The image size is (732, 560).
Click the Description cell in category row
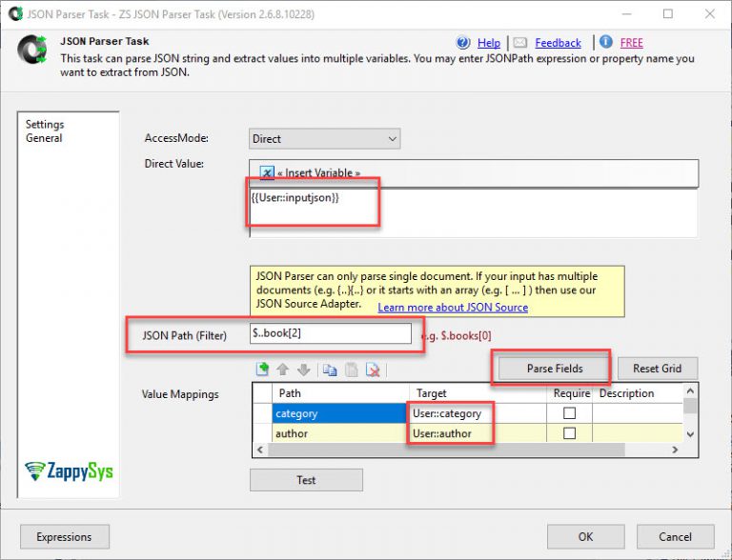click(x=639, y=413)
